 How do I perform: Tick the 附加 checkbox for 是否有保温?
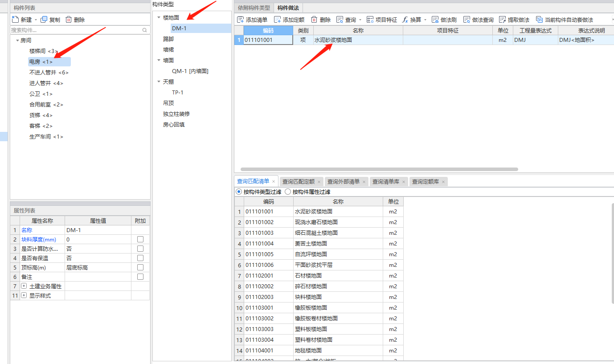[x=140, y=258]
